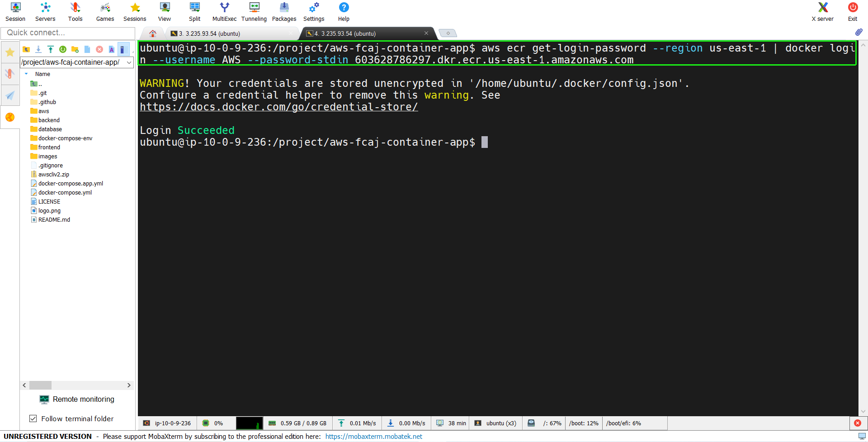Go to parent directory in SFTP toolbar
This screenshot has height=442, width=868.
point(26,49)
